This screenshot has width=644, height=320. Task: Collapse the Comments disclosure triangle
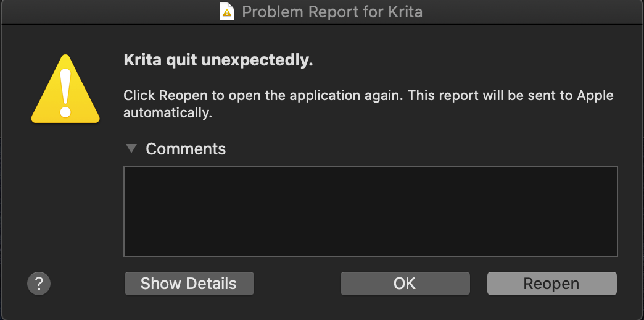point(130,148)
